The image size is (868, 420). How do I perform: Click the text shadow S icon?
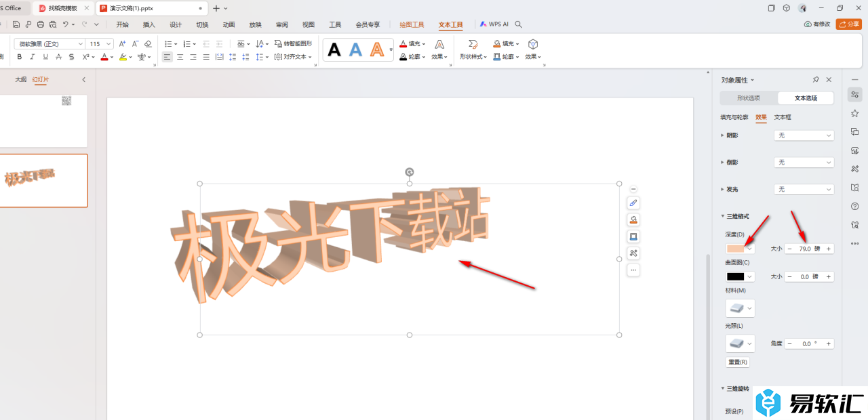(x=72, y=57)
